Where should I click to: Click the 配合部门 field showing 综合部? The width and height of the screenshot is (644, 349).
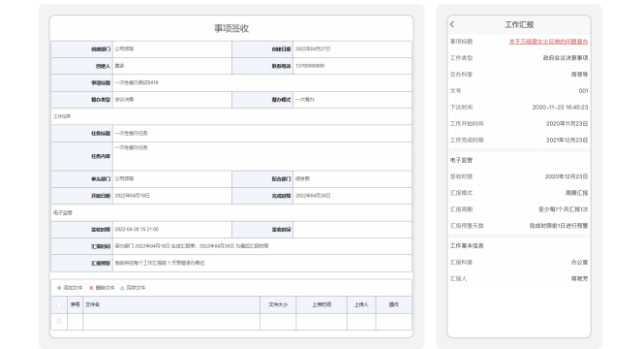352,178
